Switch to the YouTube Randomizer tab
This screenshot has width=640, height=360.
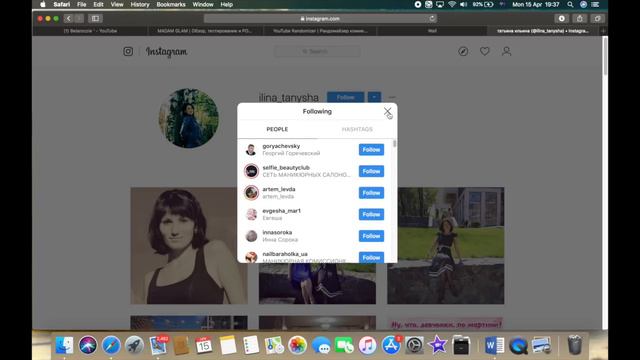click(320, 31)
